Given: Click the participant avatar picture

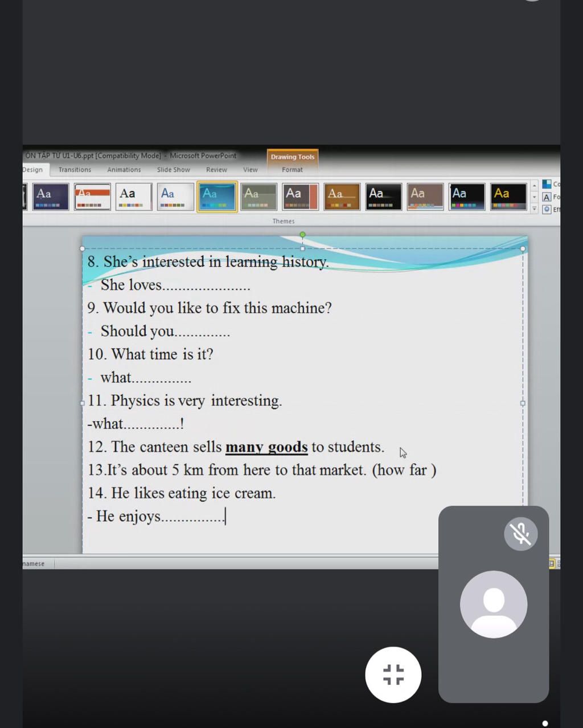Looking at the screenshot, I should coord(494,604).
